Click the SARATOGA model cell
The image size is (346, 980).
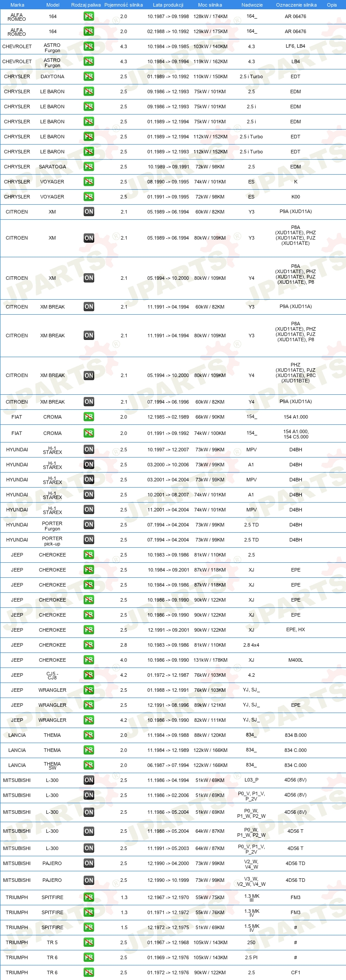pos(52,167)
